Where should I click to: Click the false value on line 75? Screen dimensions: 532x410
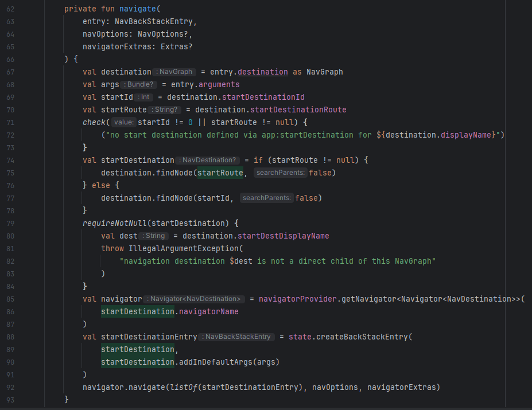click(x=320, y=173)
